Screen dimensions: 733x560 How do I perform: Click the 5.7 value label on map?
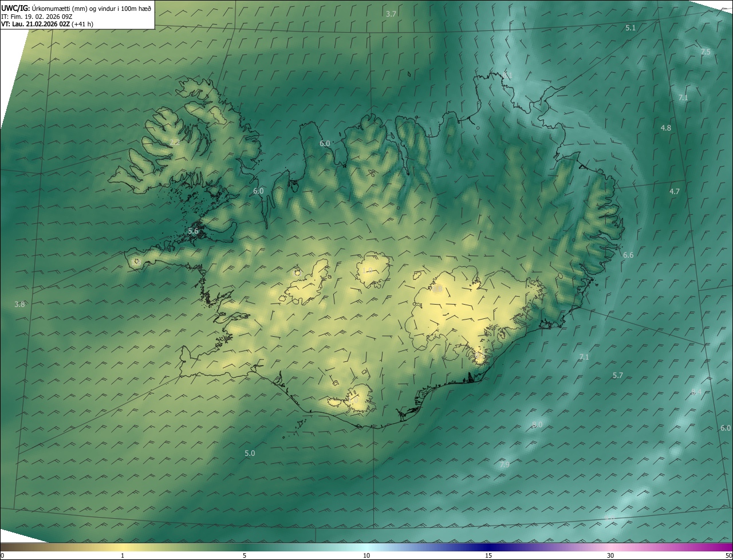click(x=617, y=376)
